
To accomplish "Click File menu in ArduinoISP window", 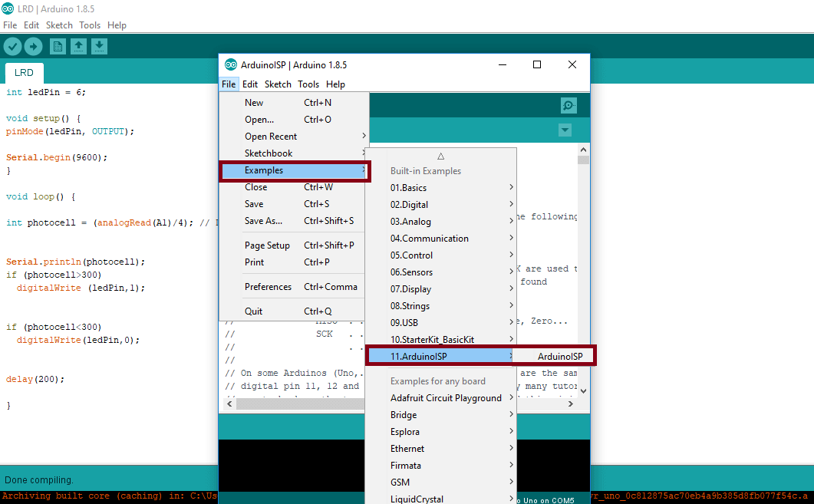I will [229, 84].
